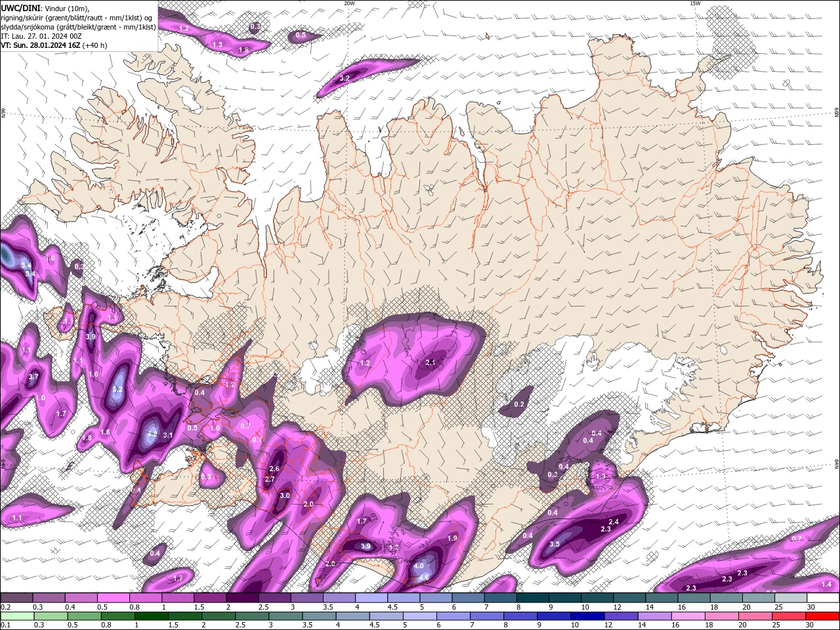Click the 4.6 precipitation value on the south coast
Image resolution: width=840 pixels, height=630 pixels.
424,578
